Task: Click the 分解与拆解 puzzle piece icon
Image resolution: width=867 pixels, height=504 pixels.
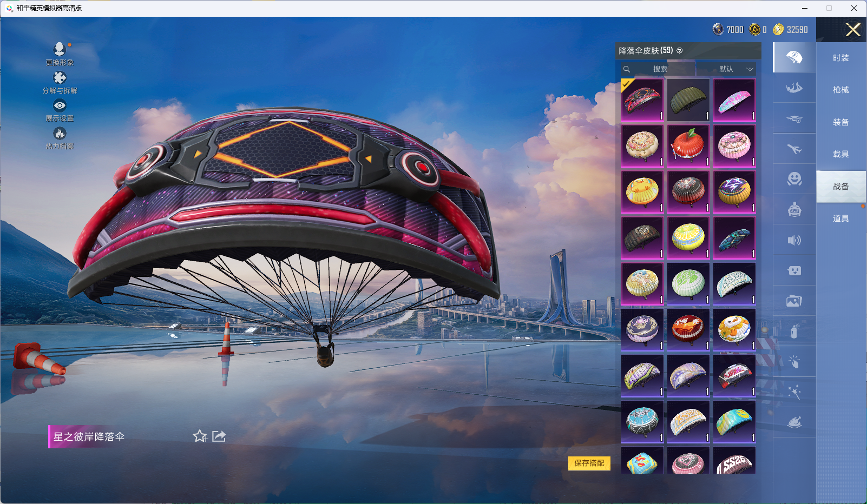Action: click(x=60, y=78)
